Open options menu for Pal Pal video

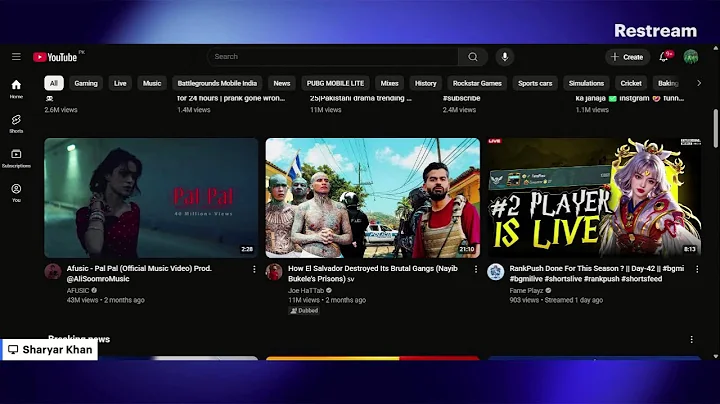coord(254,269)
